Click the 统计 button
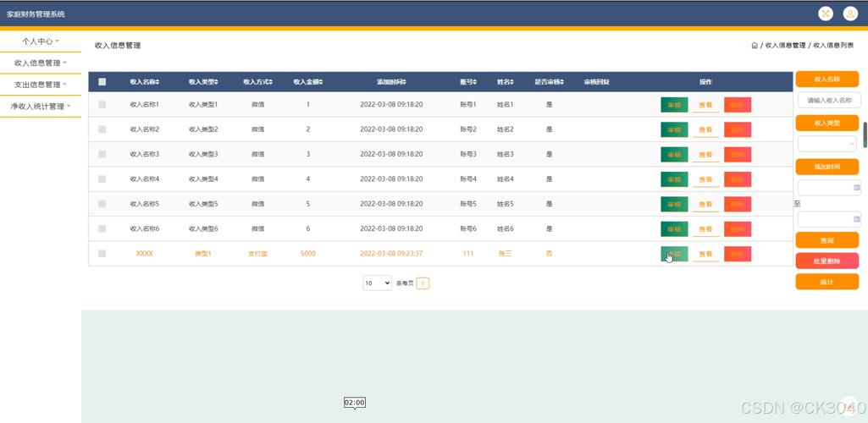868x423 pixels. 827,282
